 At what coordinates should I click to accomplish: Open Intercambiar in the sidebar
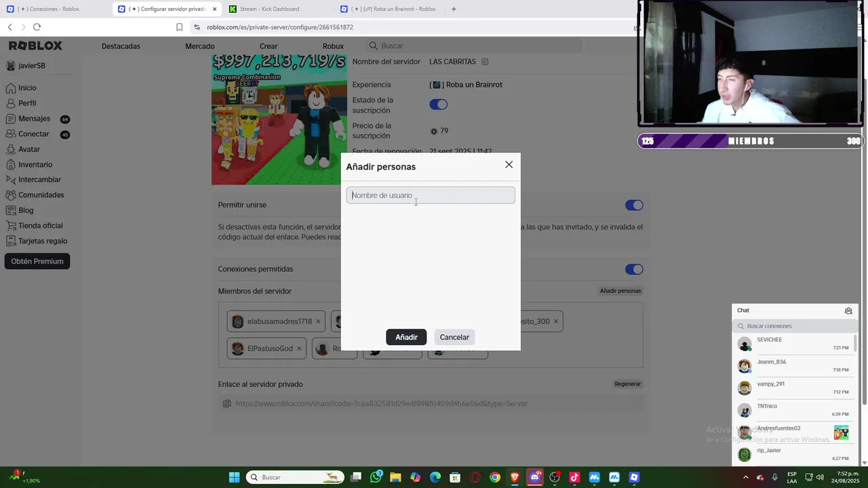tap(39, 180)
